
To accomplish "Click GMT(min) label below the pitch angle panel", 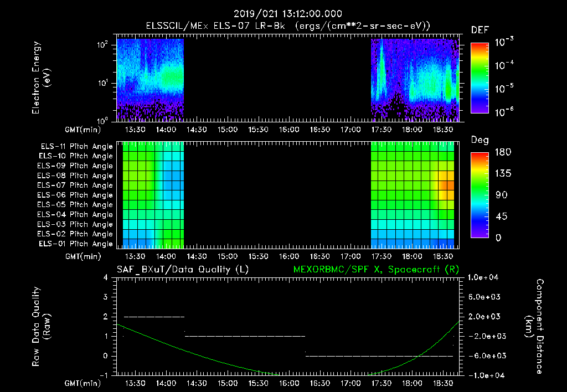I will point(83,256).
